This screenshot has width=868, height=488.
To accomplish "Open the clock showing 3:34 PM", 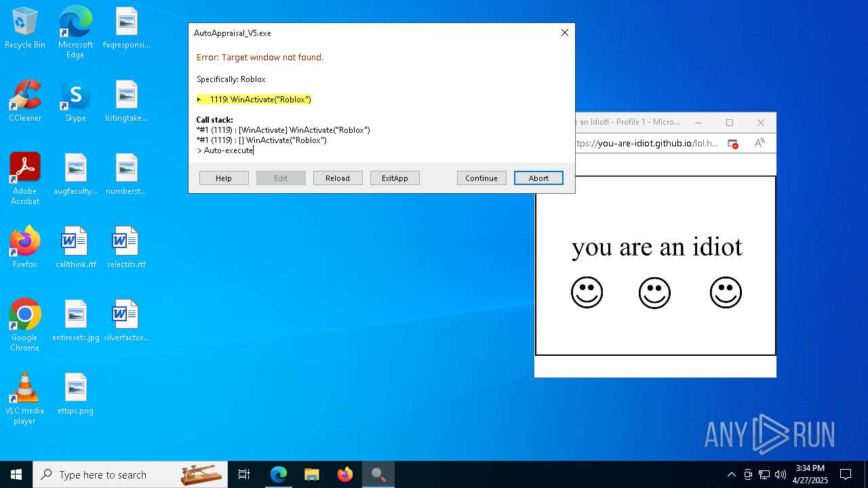I will coord(810,474).
